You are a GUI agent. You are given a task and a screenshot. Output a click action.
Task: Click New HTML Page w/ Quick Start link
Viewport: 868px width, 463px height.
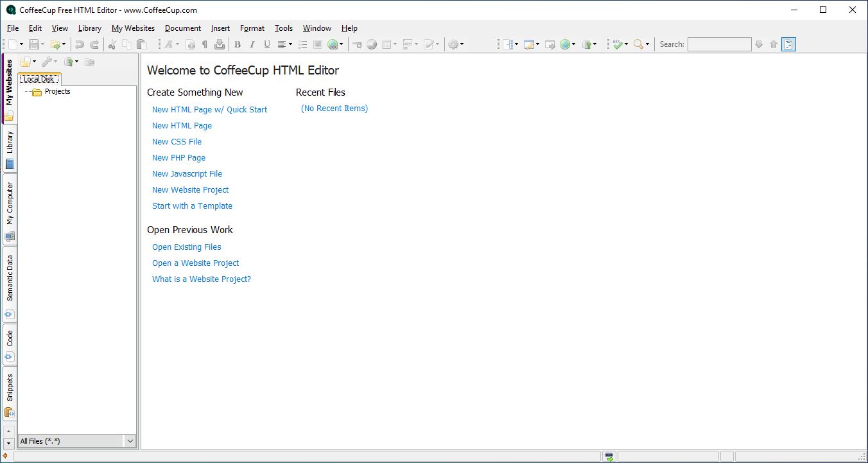coord(209,110)
